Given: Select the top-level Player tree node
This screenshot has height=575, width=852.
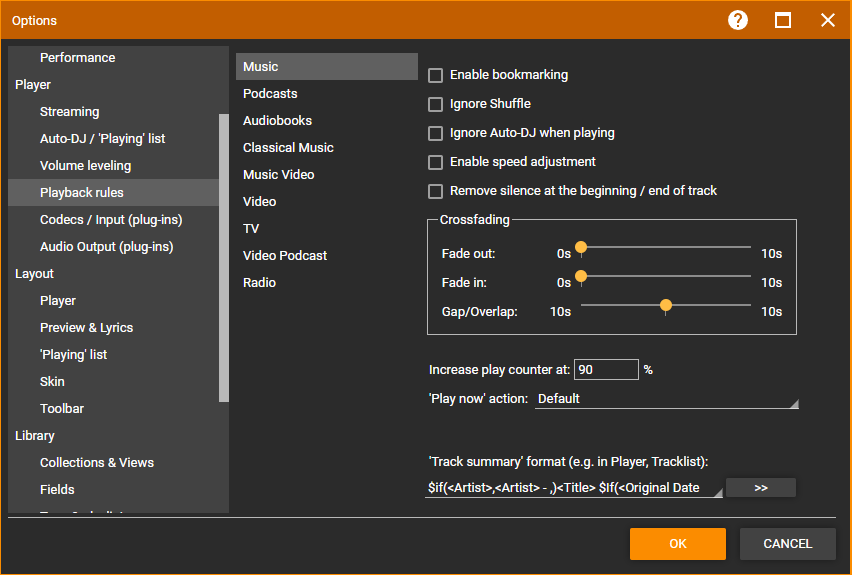Looking at the screenshot, I should (114, 85).
